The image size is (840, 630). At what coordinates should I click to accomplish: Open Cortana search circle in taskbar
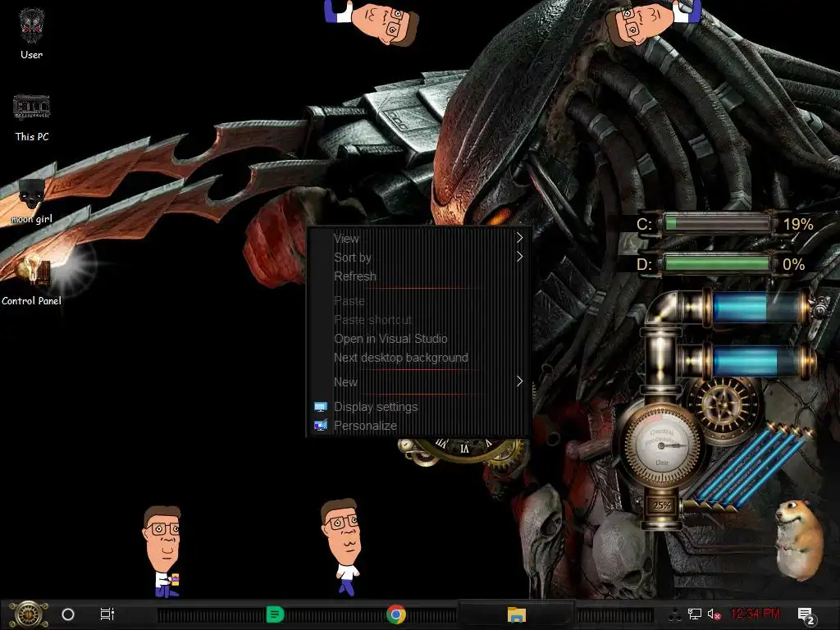(x=68, y=614)
